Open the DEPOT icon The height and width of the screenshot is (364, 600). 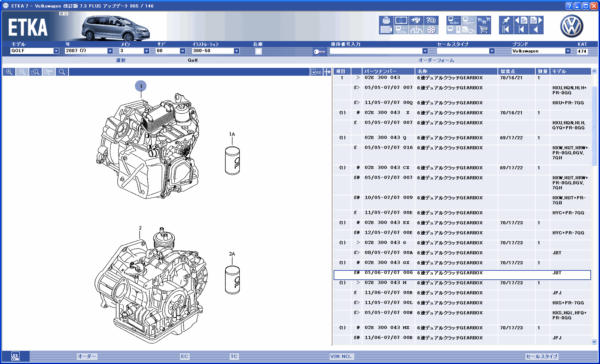click(x=469, y=20)
